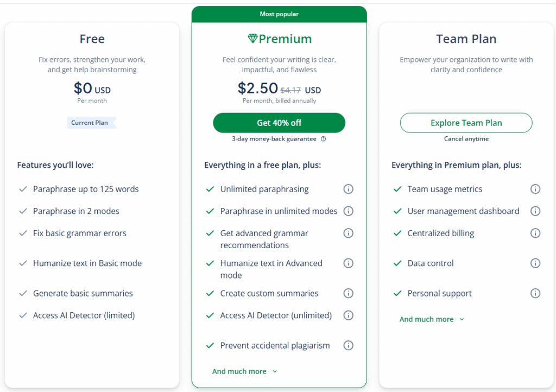Click info icon beside Personal support

click(535, 293)
